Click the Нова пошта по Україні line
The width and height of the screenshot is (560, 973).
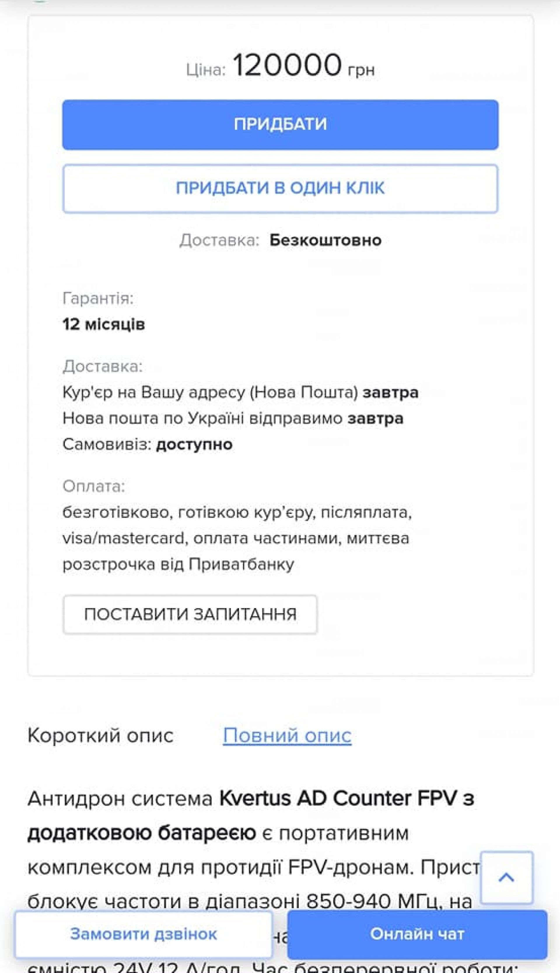(233, 418)
